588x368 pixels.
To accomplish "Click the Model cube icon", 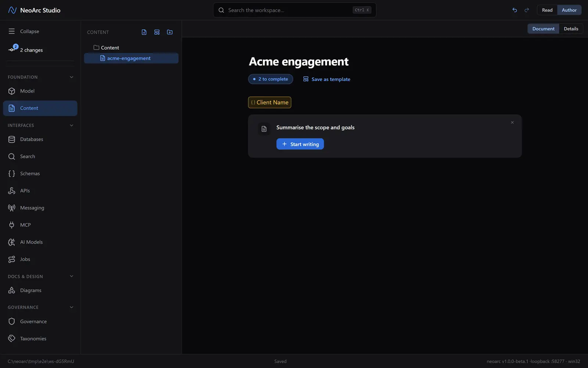I will (x=12, y=91).
